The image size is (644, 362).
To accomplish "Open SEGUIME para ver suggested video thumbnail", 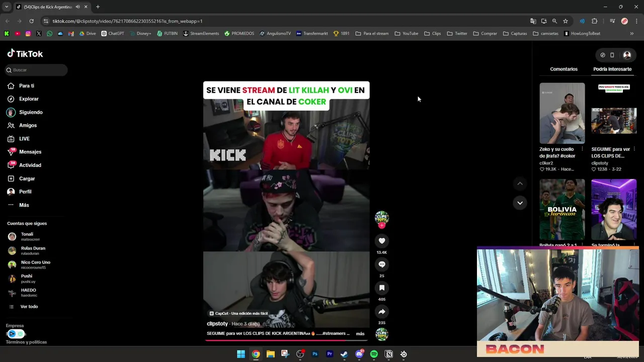I will coord(614,113).
